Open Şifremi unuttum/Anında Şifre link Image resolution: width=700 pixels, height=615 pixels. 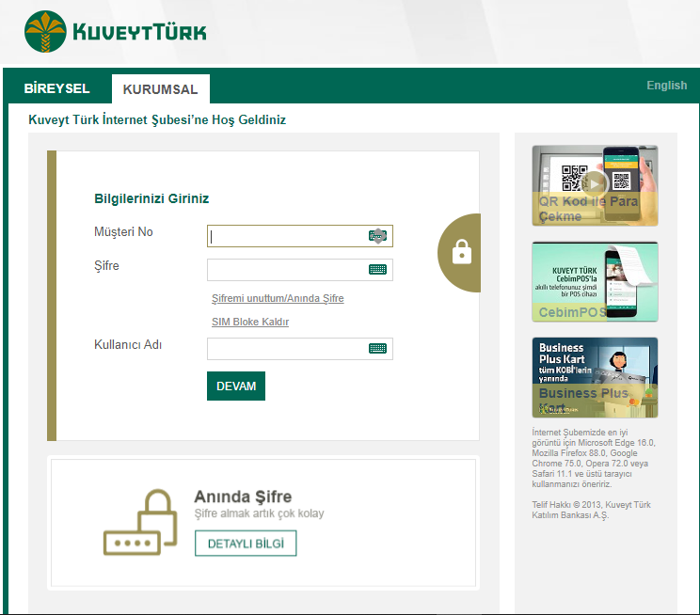(x=278, y=298)
